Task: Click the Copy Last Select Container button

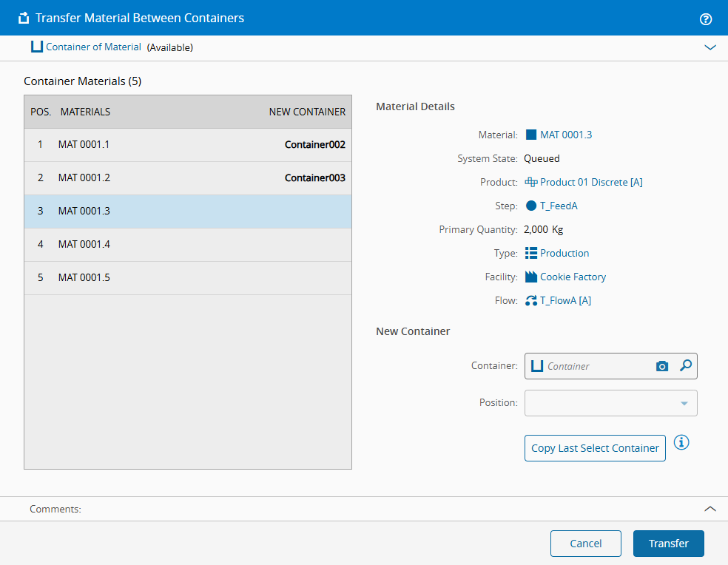Action: tap(595, 448)
